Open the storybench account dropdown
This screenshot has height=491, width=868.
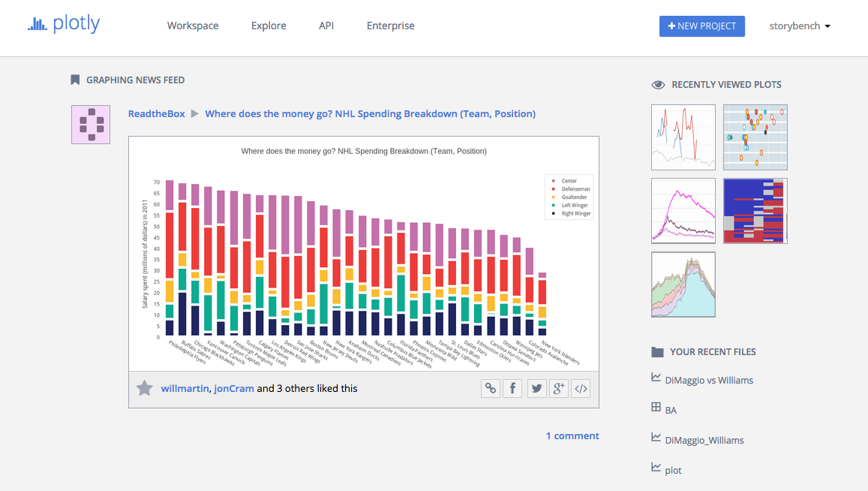point(800,26)
